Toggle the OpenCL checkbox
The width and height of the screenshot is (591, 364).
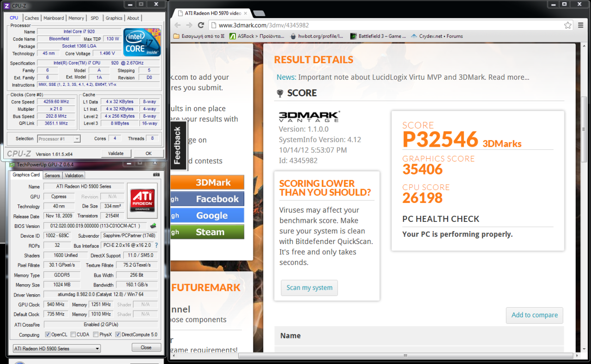coord(48,334)
